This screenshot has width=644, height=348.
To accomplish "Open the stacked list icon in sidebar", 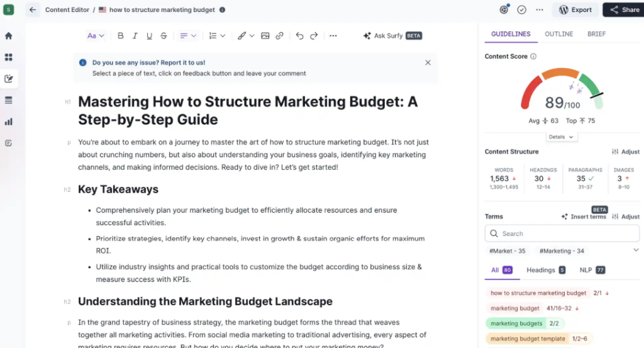I will pos(9,100).
